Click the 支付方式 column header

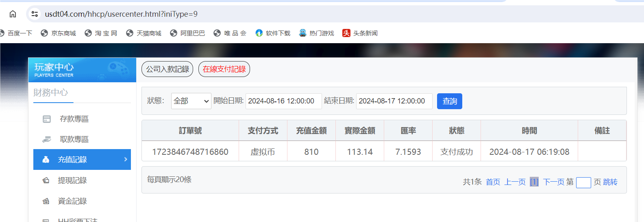(263, 131)
